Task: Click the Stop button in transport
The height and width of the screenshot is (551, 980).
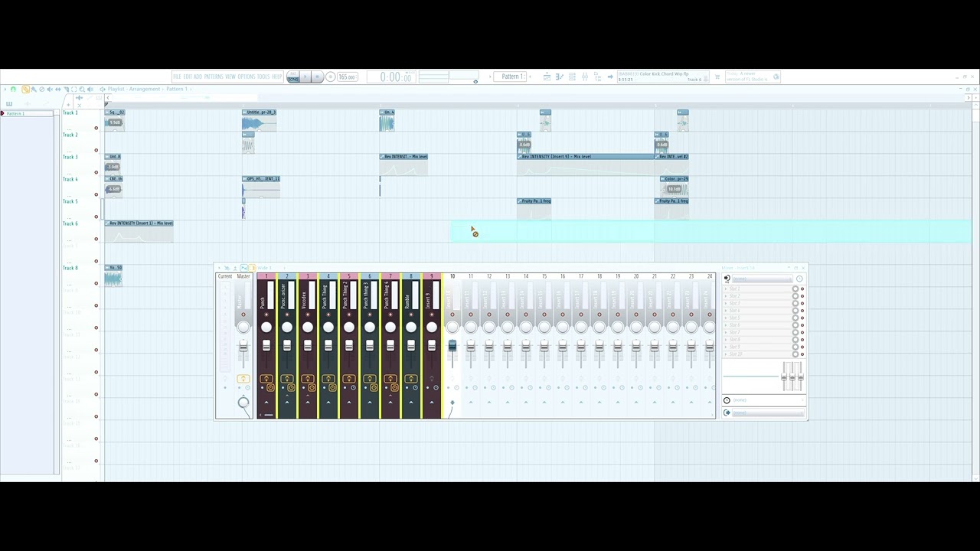Action: click(317, 77)
